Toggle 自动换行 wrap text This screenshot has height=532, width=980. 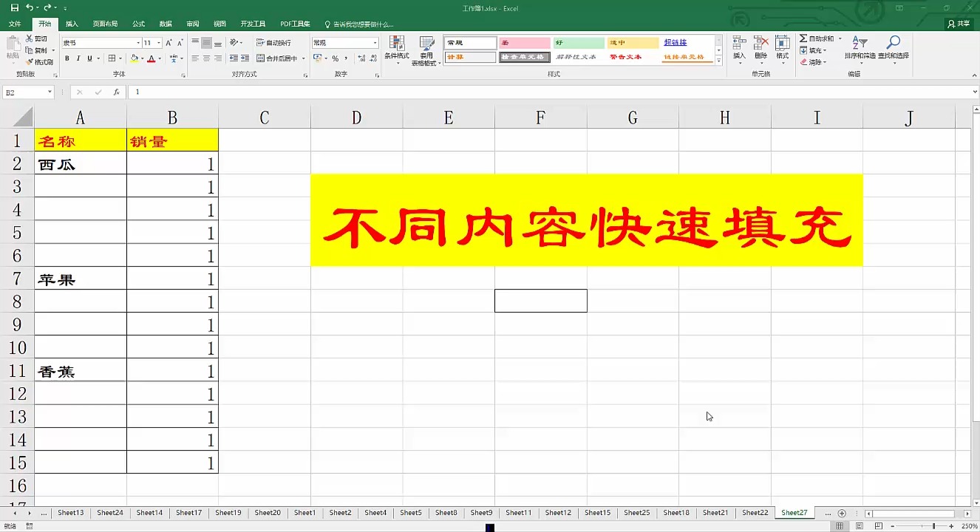(273, 43)
